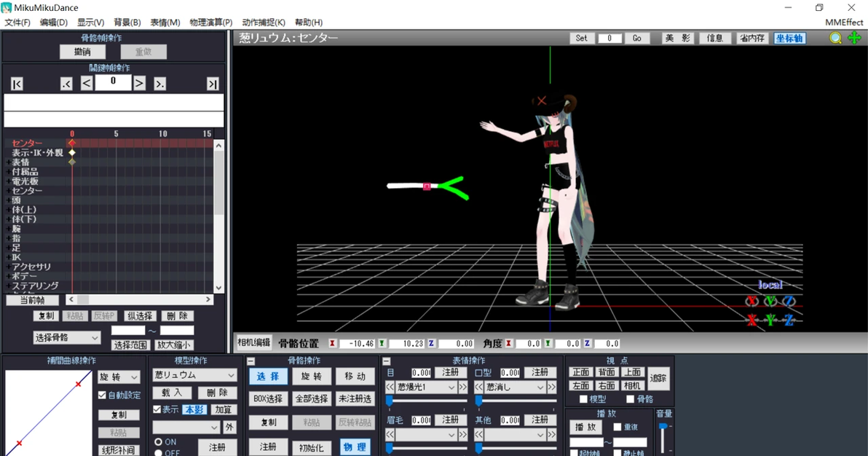
Task: Collapse the 表情操作 panel with minus icon
Action: 387,361
